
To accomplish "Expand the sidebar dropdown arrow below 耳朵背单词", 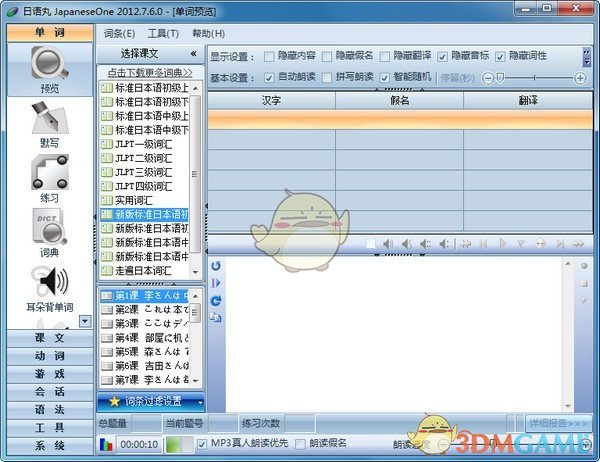I will (84, 320).
